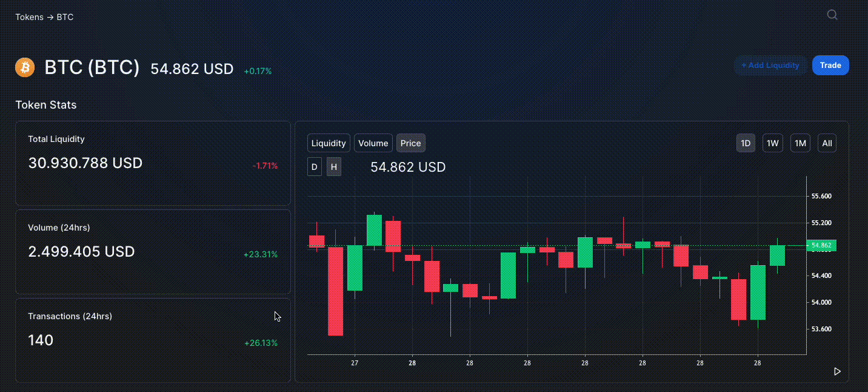Switch chart to Volume tab

click(373, 143)
